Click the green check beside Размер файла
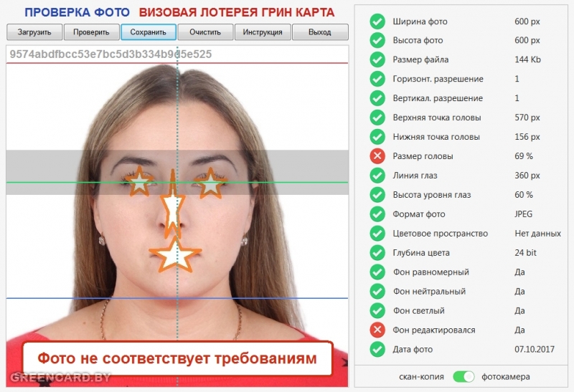Viewport: 574px width, 392px height. tap(377, 59)
